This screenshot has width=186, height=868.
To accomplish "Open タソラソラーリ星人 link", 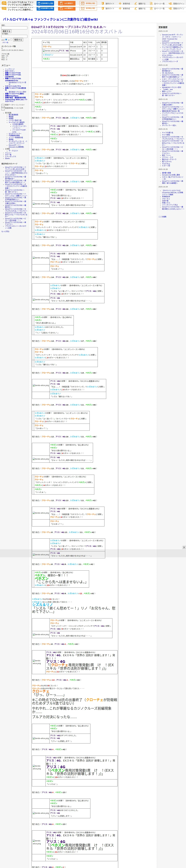I will [x=169, y=125].
